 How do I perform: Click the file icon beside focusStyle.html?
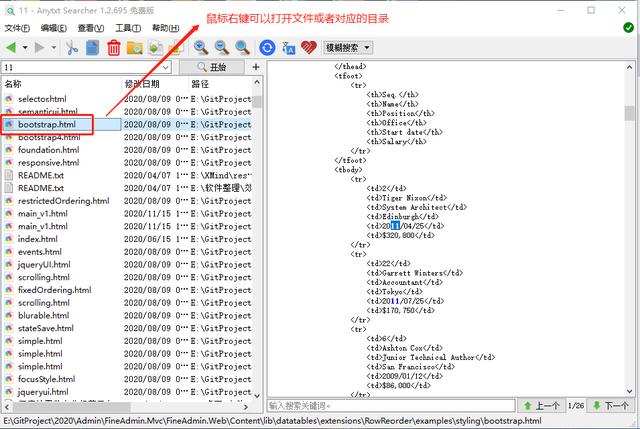point(9,379)
